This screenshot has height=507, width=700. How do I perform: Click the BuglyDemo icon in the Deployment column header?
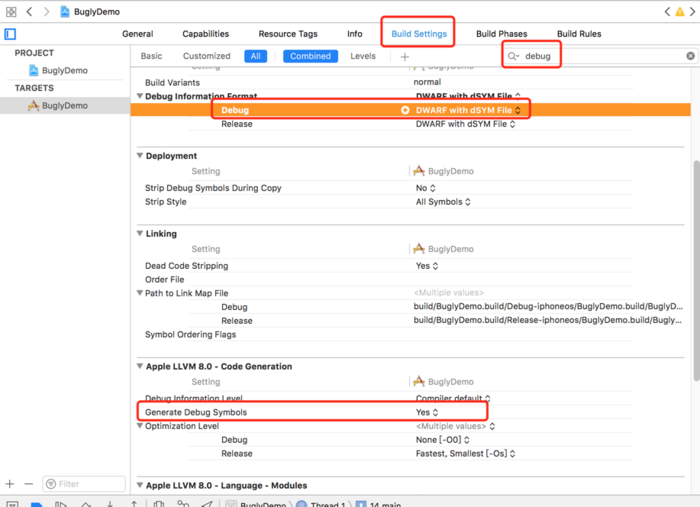tap(419, 170)
